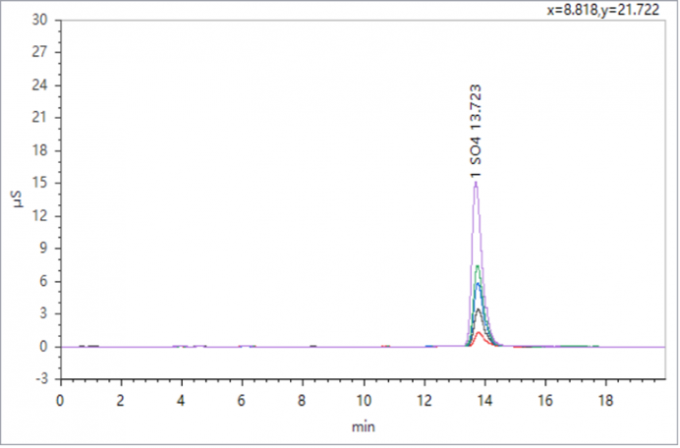Image resolution: width=680 pixels, height=448 pixels.
Task: Click the SO4 13.723 peak label
Action: click(x=476, y=131)
